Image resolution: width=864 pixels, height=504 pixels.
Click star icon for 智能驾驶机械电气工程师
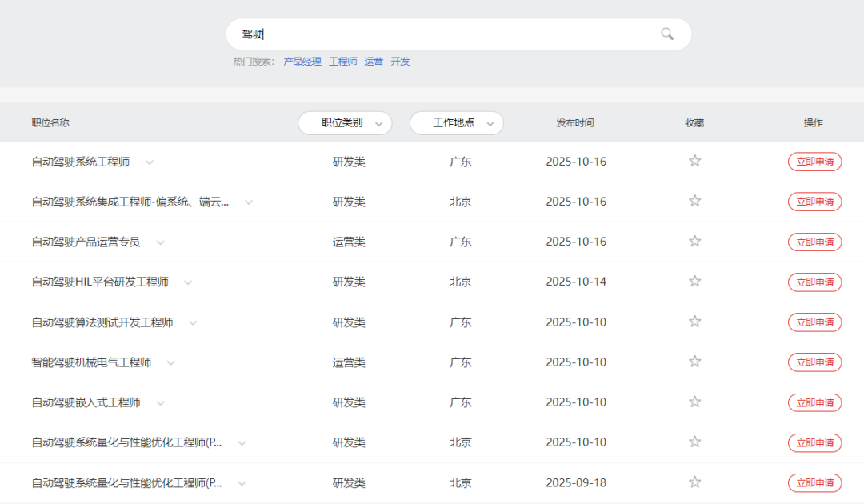coord(694,362)
